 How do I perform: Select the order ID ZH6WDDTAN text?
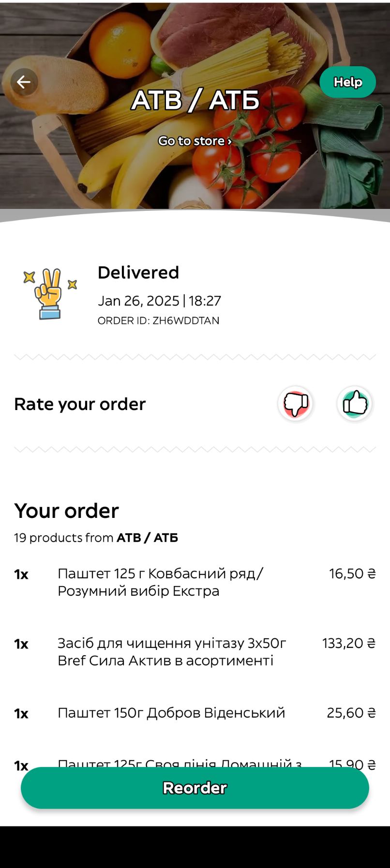click(x=158, y=321)
